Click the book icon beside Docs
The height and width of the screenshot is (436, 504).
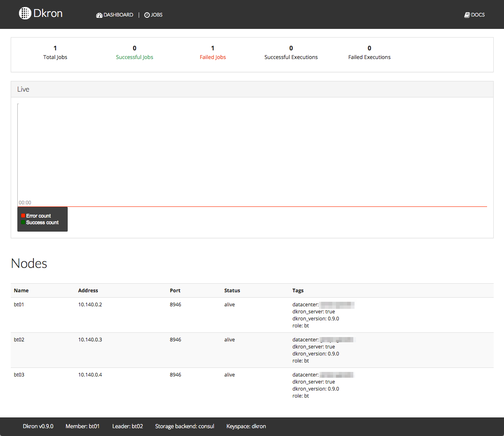(x=467, y=15)
